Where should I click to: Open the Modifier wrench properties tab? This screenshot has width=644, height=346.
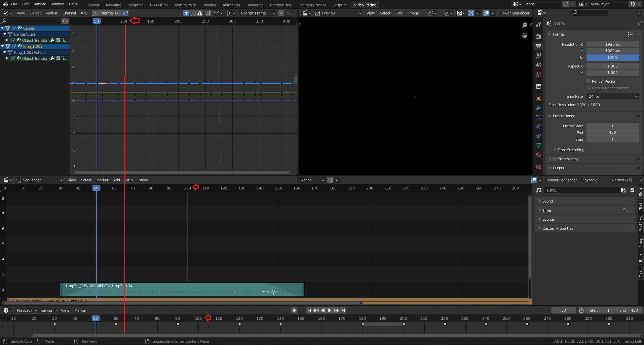coord(538,108)
